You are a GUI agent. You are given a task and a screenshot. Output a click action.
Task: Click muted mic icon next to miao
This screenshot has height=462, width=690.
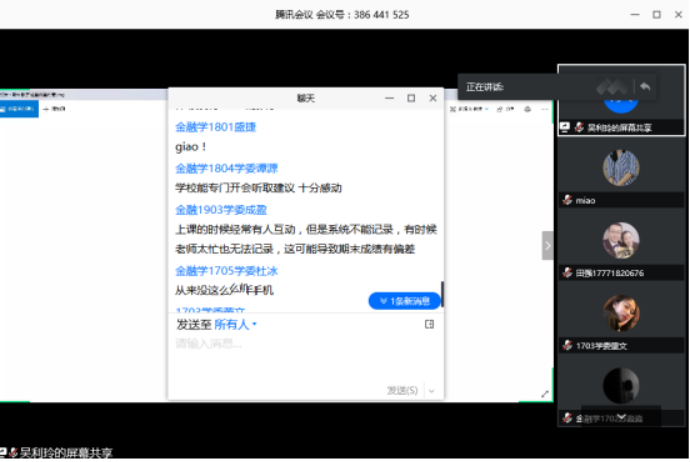click(x=567, y=201)
